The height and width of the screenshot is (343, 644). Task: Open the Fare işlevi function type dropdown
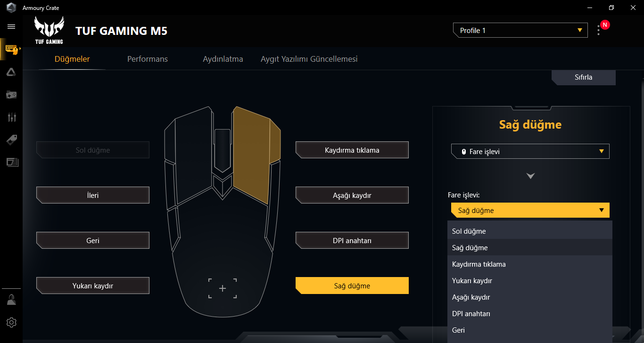(x=530, y=151)
